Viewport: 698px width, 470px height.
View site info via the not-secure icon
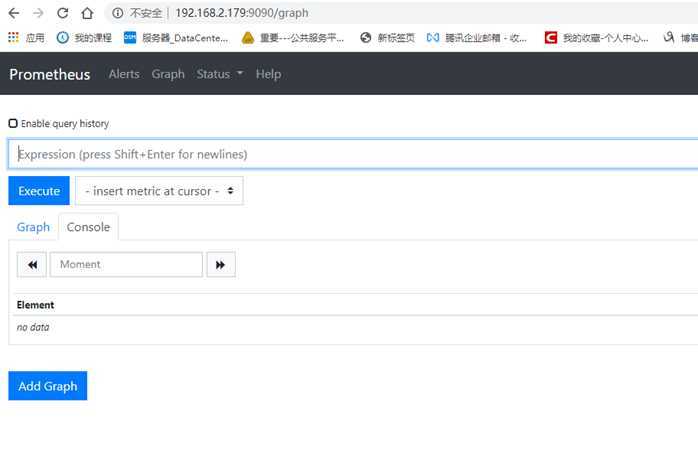(x=118, y=13)
